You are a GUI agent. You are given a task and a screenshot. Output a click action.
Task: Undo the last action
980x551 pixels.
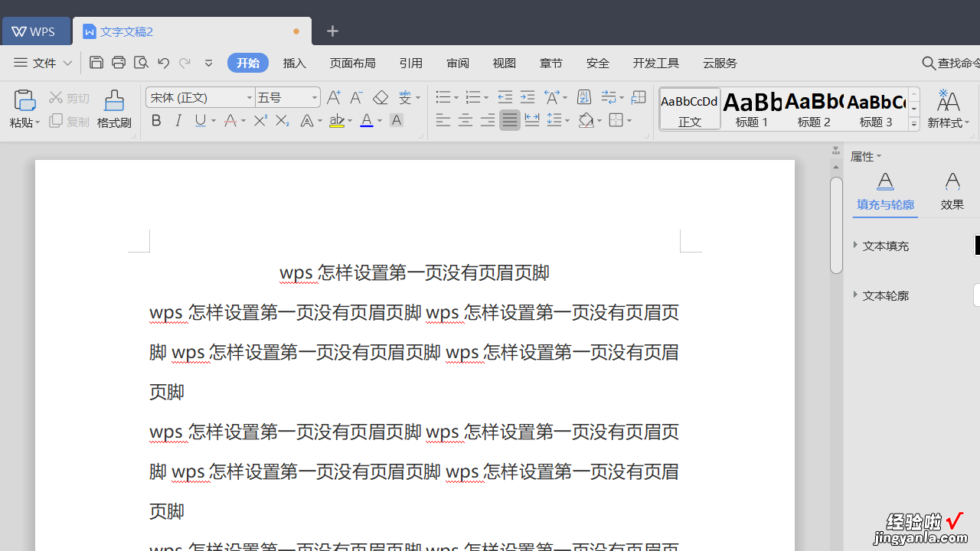click(x=163, y=63)
